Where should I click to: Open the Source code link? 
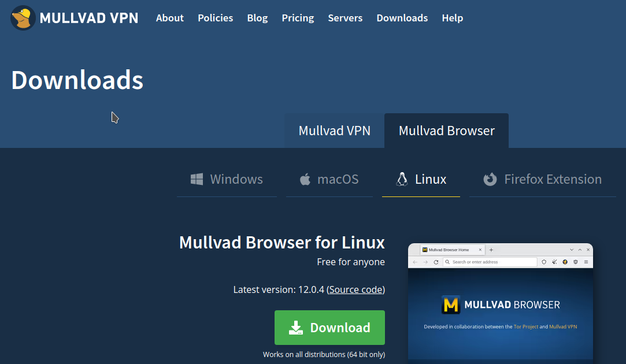tap(355, 290)
